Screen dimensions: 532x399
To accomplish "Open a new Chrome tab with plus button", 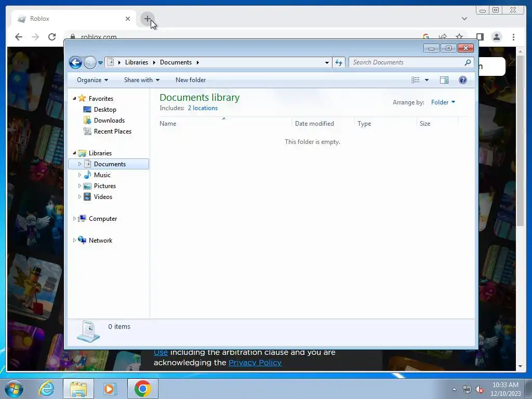I will pos(147,19).
